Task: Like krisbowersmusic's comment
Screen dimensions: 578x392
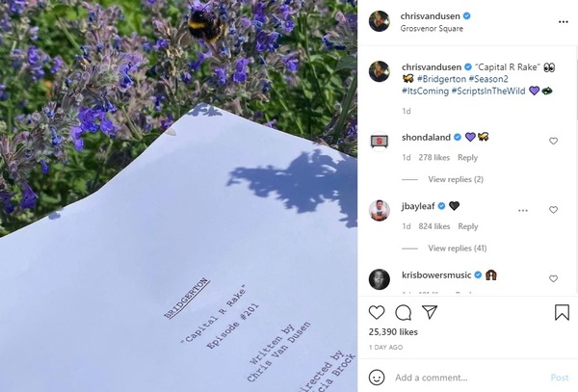Action: (x=553, y=278)
